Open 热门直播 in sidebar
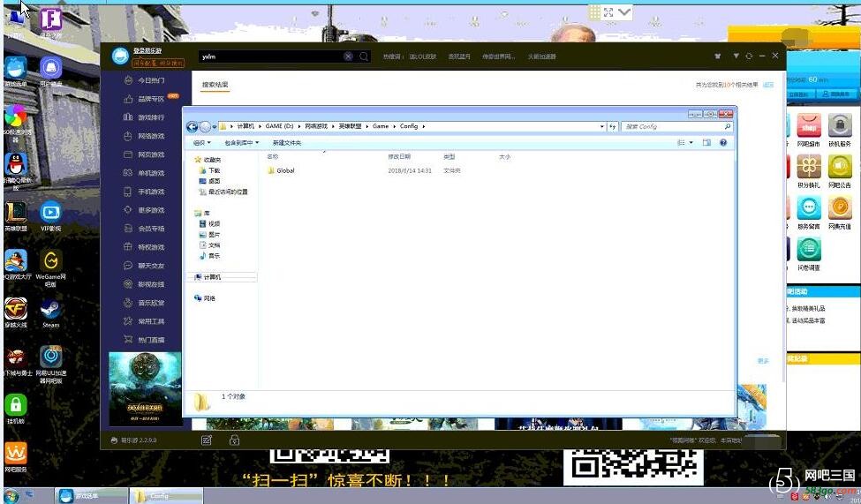 click(x=145, y=340)
